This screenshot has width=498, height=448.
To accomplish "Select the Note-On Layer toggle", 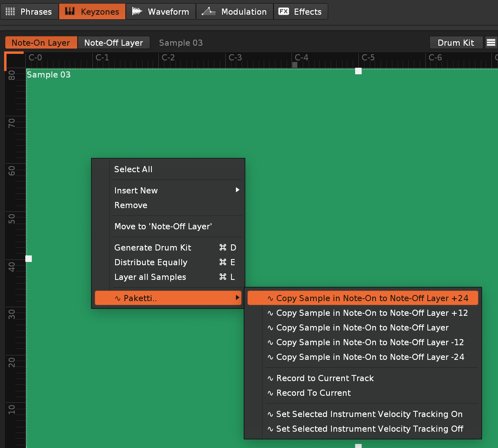I will [41, 43].
